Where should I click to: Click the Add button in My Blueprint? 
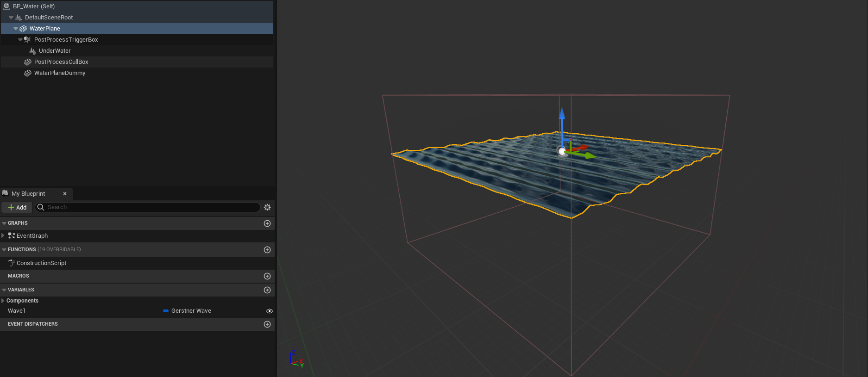pyautogui.click(x=17, y=207)
